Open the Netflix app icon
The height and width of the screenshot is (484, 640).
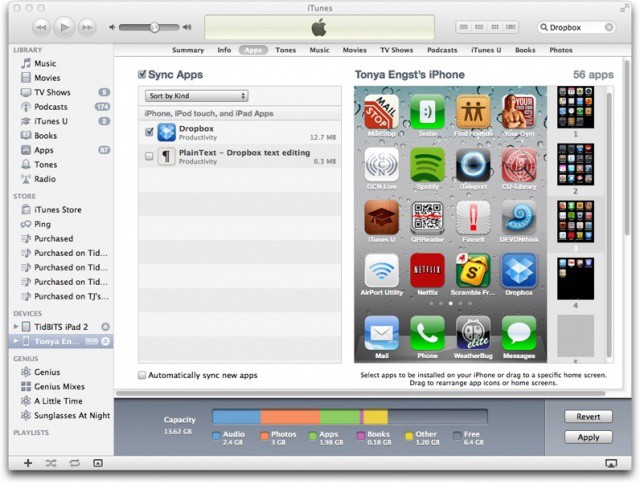(427, 270)
